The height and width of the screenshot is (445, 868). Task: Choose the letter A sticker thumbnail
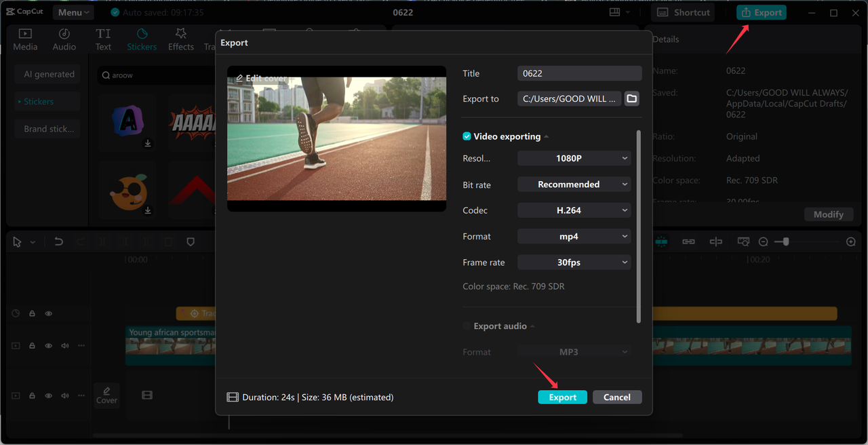[128, 122]
